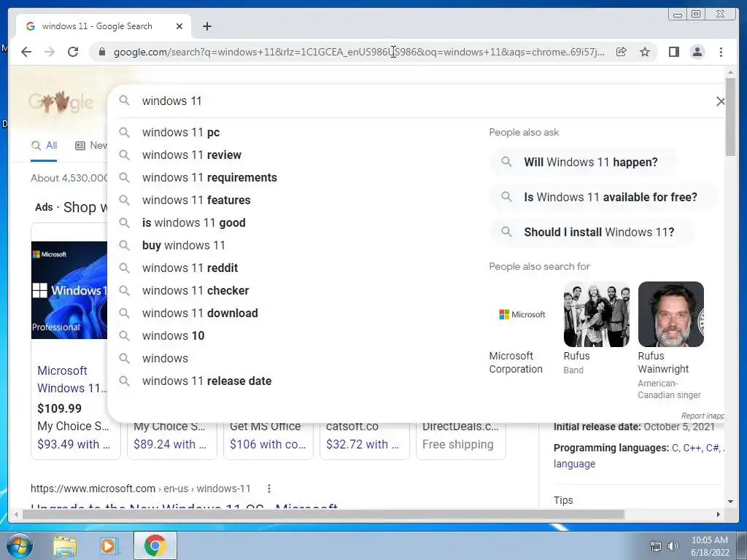Screen dimensions: 747x560
Task: Open the Chrome profile avatar
Action: (697, 52)
